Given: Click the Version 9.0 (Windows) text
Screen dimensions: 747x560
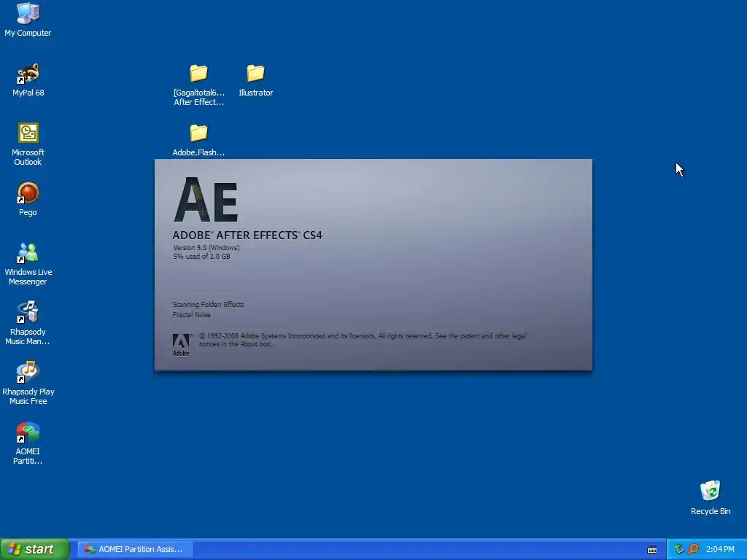Looking at the screenshot, I should pyautogui.click(x=206, y=248).
